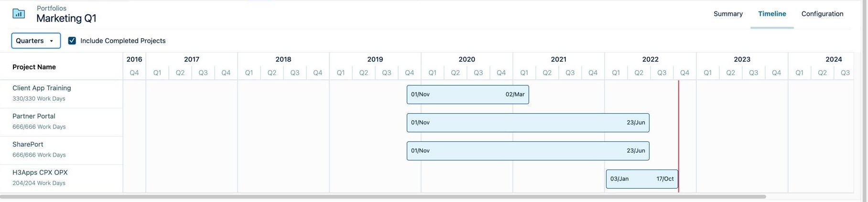The image size is (868, 202).
Task: Click the horizontal timeline scrollbar
Action: click(x=382, y=196)
